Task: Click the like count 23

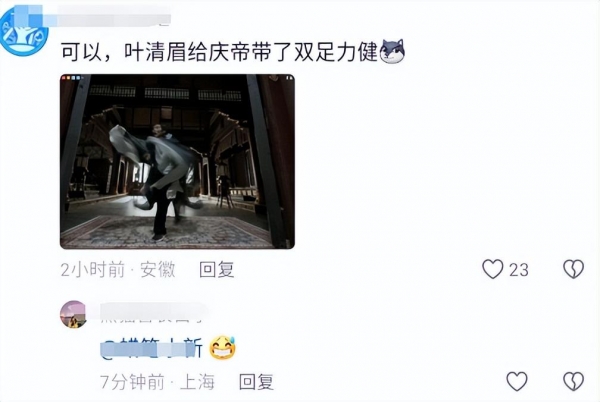Action: point(518,270)
